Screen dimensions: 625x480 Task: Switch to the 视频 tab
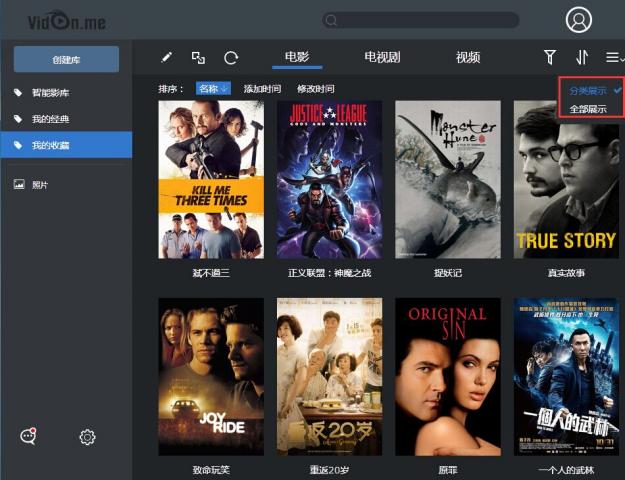coord(468,57)
